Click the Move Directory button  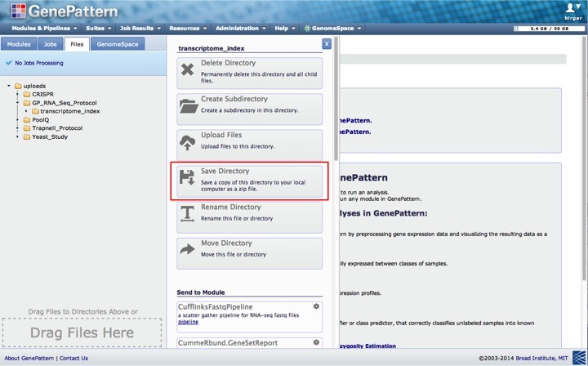tap(249, 253)
